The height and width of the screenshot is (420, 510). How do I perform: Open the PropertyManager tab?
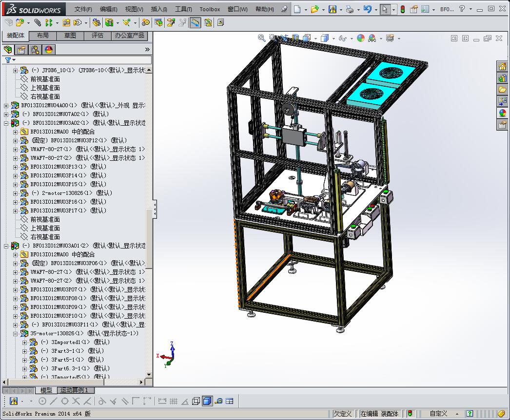(x=21, y=50)
